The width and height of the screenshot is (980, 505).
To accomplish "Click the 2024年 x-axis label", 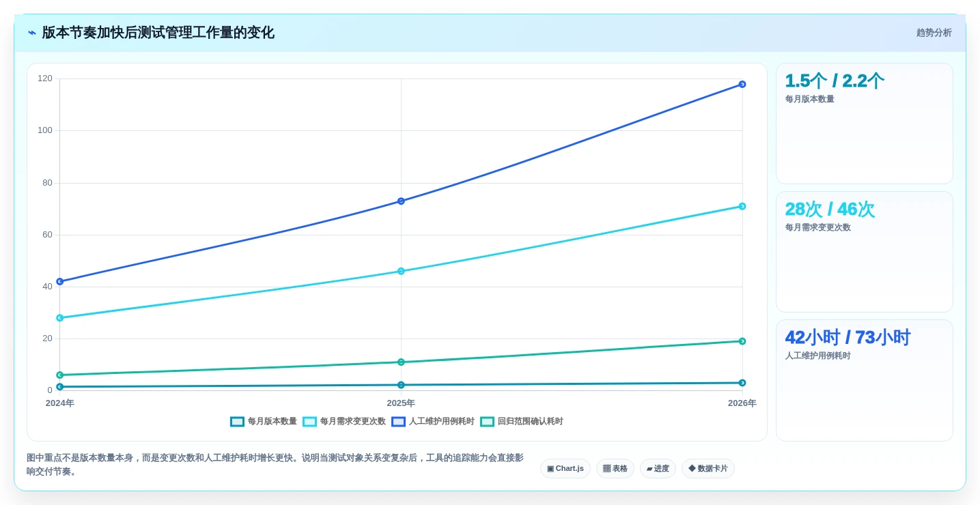I will tap(60, 403).
